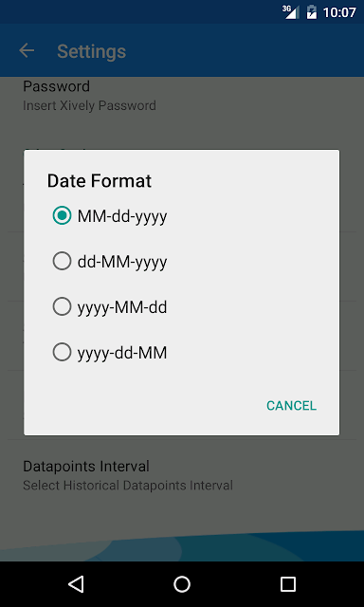Tap the back arrow beside Settings
The image size is (364, 607).
point(27,50)
